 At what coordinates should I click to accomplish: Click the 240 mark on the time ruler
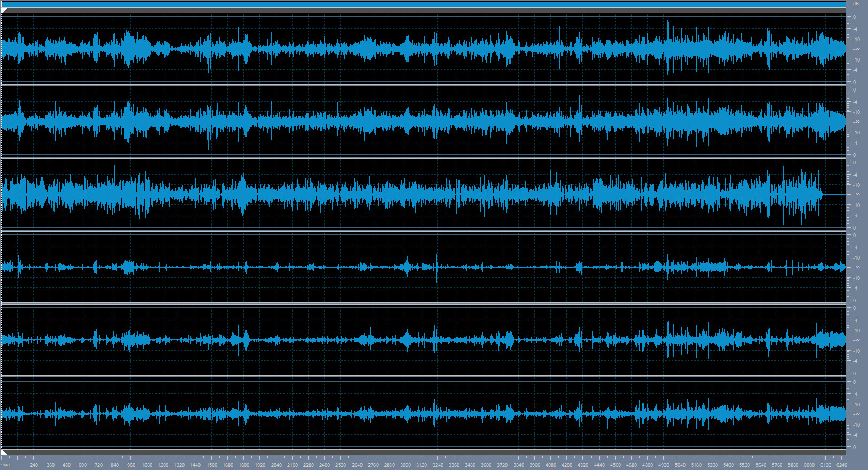(x=34, y=465)
